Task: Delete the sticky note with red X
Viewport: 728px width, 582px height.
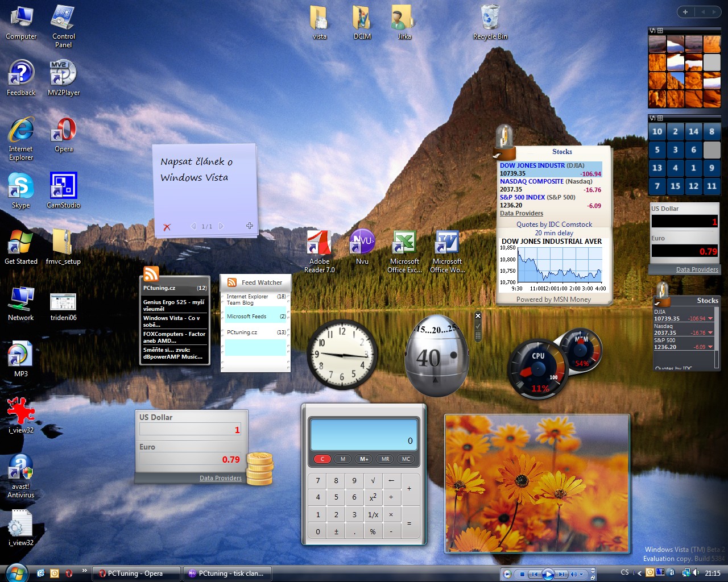Action: [167, 227]
